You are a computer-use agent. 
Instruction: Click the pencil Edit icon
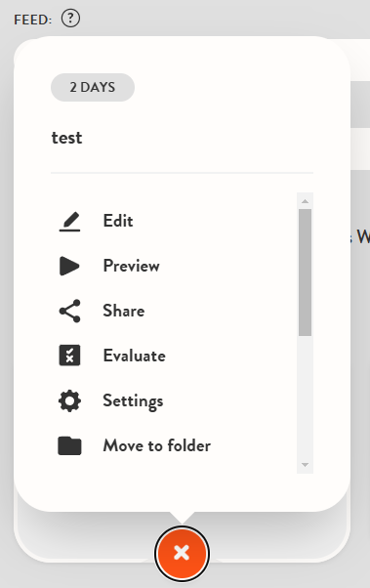(x=69, y=222)
